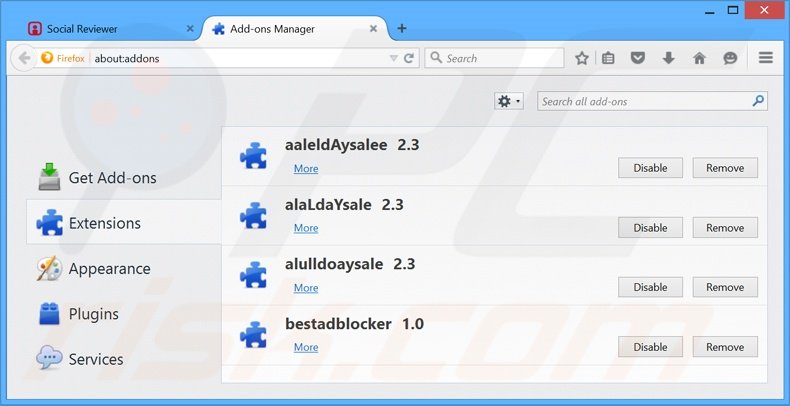Open the Hello chat smiley icon
The image size is (790, 406).
(730, 58)
